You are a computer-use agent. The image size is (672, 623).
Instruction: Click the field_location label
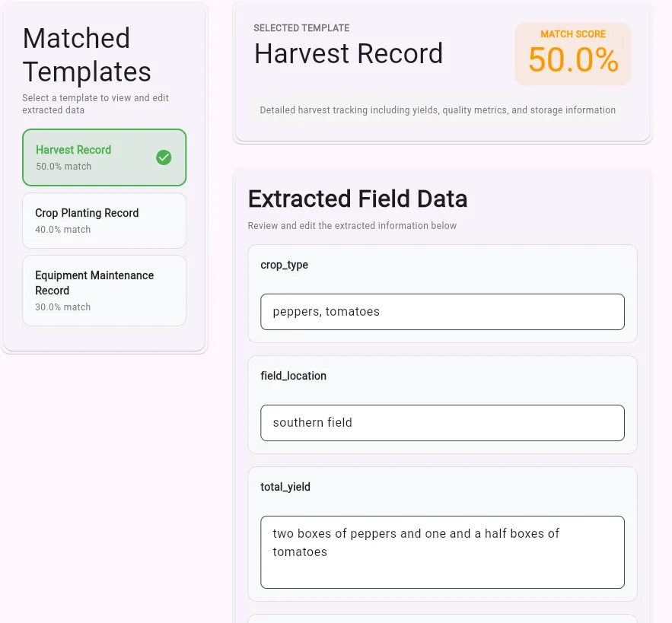tap(293, 376)
